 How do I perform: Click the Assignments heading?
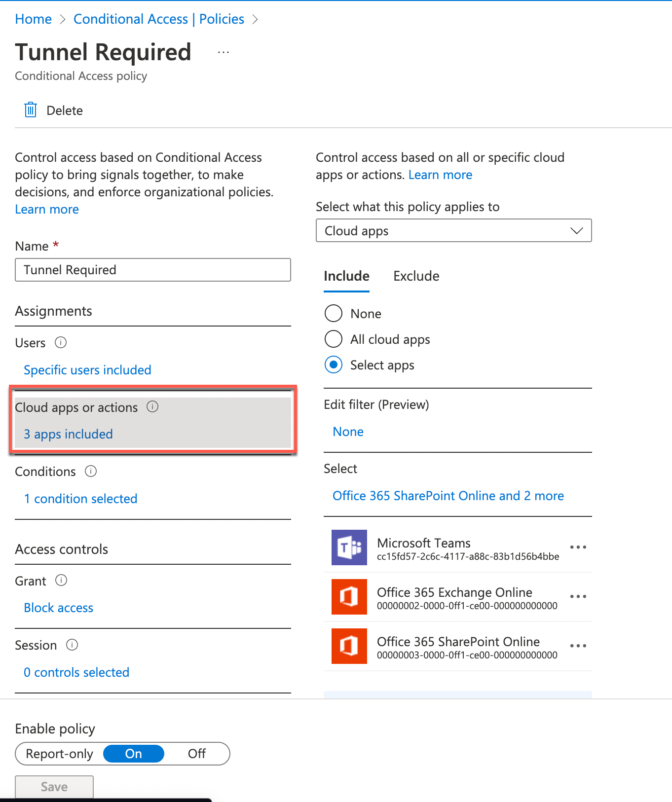(54, 311)
